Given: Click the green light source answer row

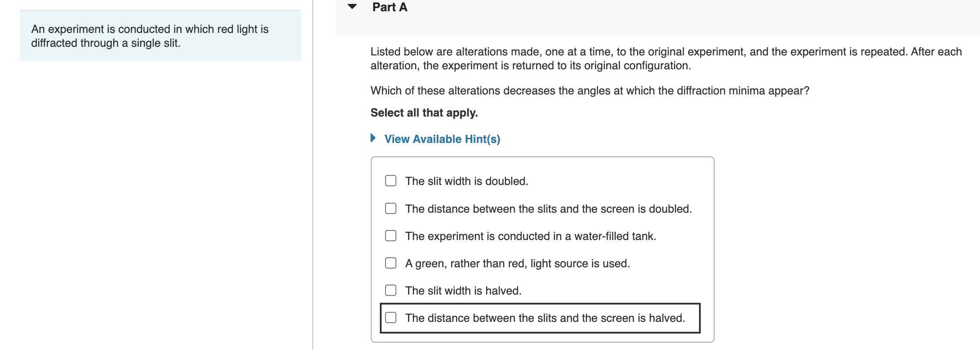Looking at the screenshot, I should click(x=517, y=263).
